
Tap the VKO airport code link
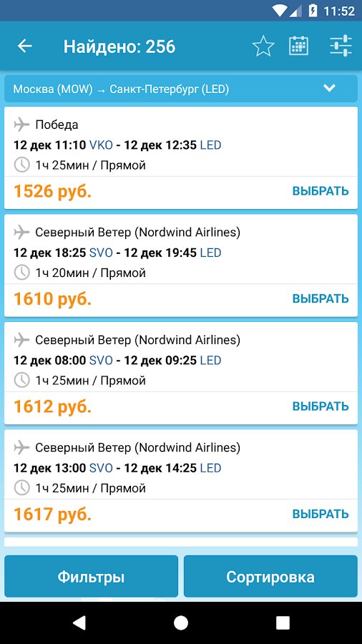point(101,145)
